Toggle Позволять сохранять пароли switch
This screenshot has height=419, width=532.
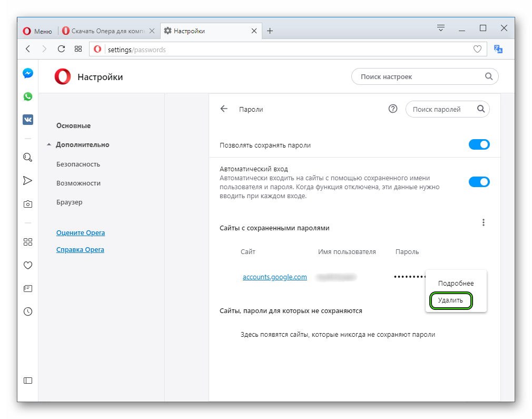coord(479,144)
